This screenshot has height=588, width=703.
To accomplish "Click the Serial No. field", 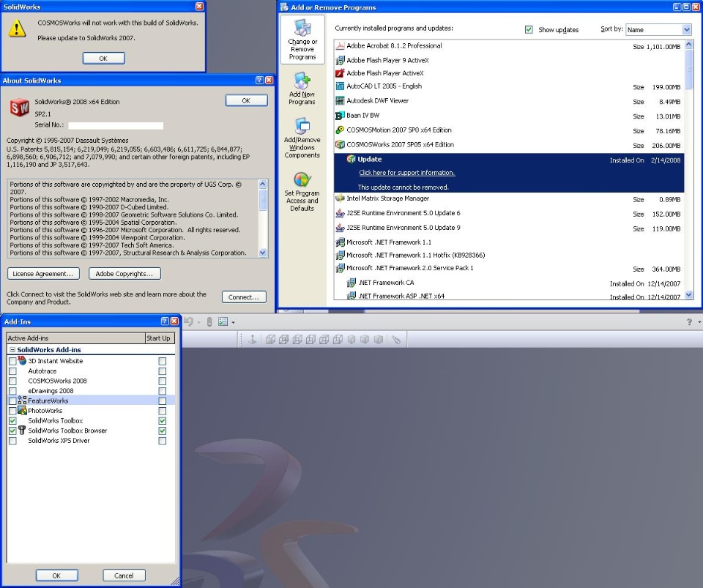I will (x=116, y=125).
